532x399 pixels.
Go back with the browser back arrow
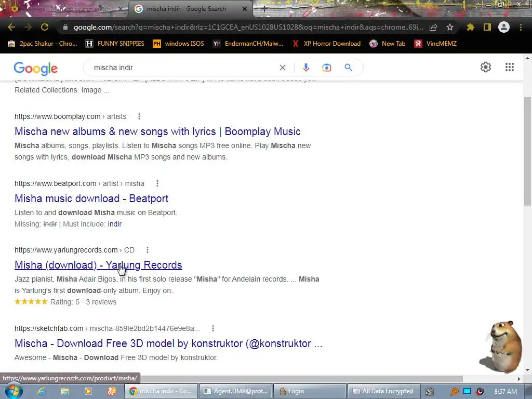coord(11,27)
